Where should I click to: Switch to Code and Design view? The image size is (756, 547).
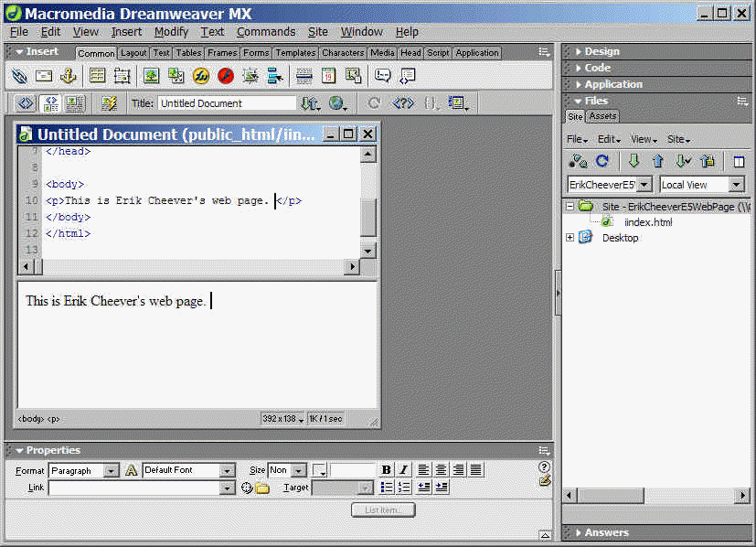(50, 103)
